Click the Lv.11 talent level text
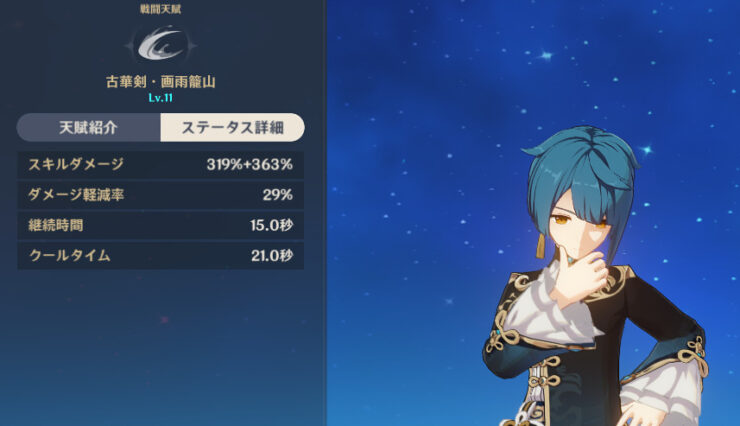The image size is (740, 426). (160, 98)
